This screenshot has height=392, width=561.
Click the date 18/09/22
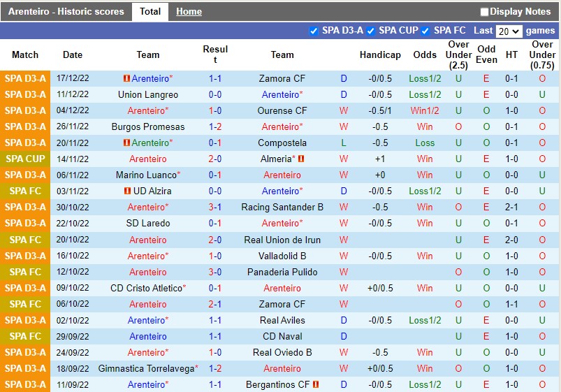click(x=73, y=368)
